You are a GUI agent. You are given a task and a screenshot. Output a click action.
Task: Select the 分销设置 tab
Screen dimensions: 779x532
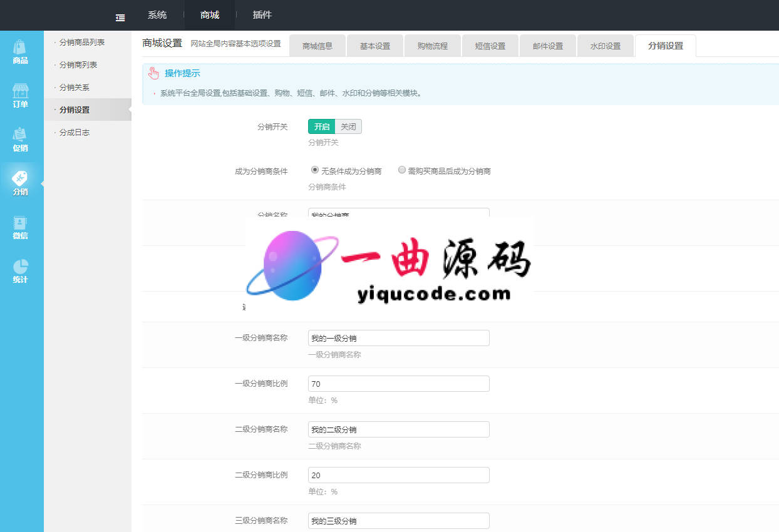point(666,46)
